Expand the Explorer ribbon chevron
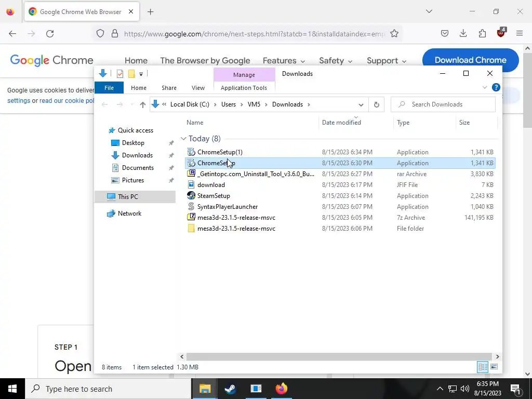This screenshot has height=399, width=532. pos(485,87)
